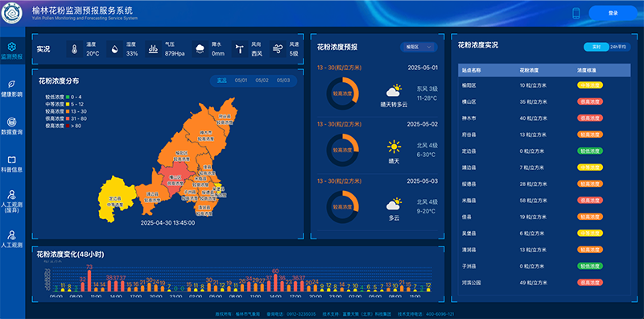This screenshot has width=644, height=319.
Task: Click the 400-6096-121 support phone number
Action: [x=440, y=313]
